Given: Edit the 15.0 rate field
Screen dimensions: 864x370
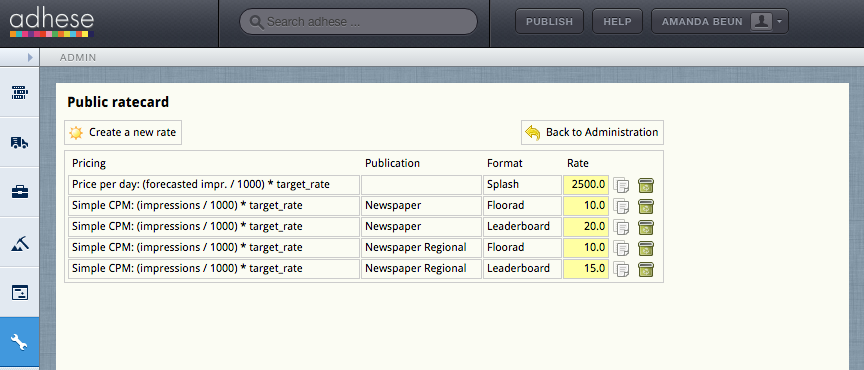Looking at the screenshot, I should pyautogui.click(x=585, y=269).
